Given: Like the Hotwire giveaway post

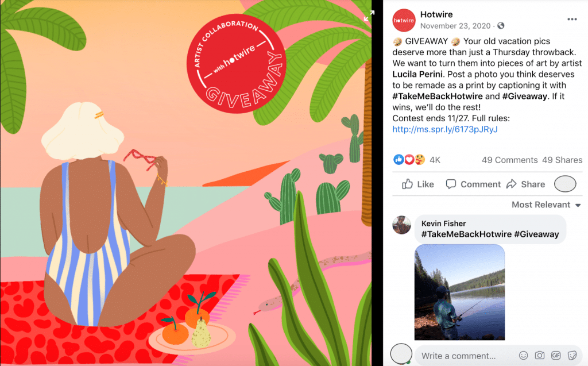Looking at the screenshot, I should (x=418, y=184).
